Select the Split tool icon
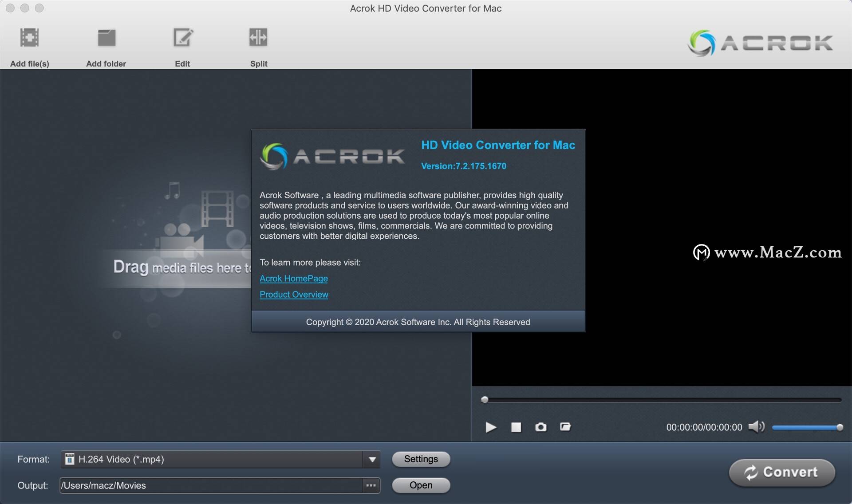This screenshot has width=852, height=504. pyautogui.click(x=258, y=38)
